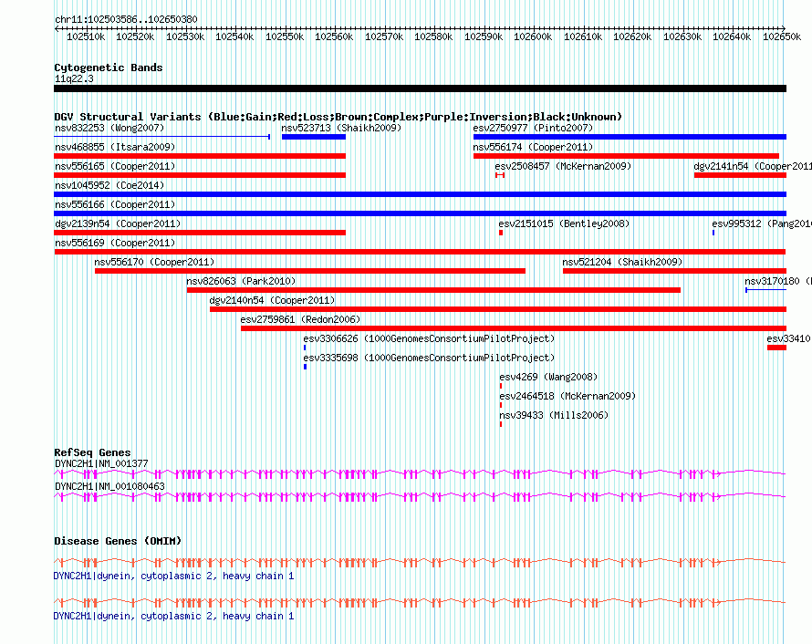Click magenta gene model of NM_001080463

420,497
